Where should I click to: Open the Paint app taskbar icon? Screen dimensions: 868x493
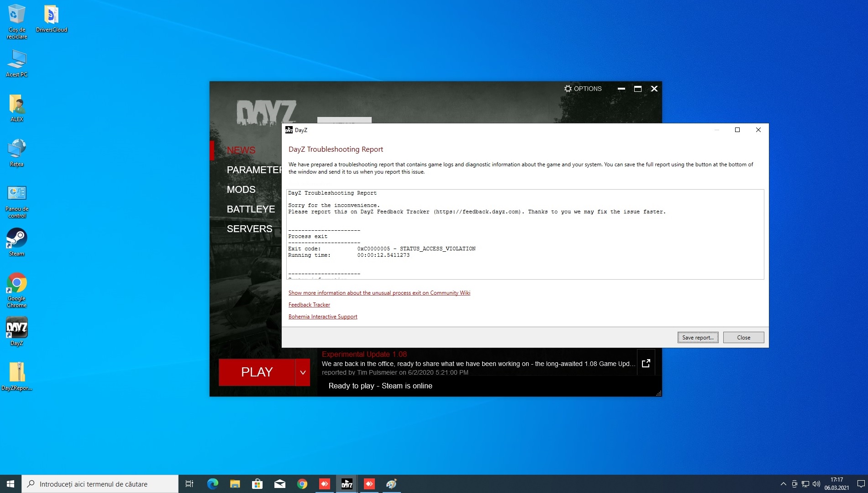[391, 484]
